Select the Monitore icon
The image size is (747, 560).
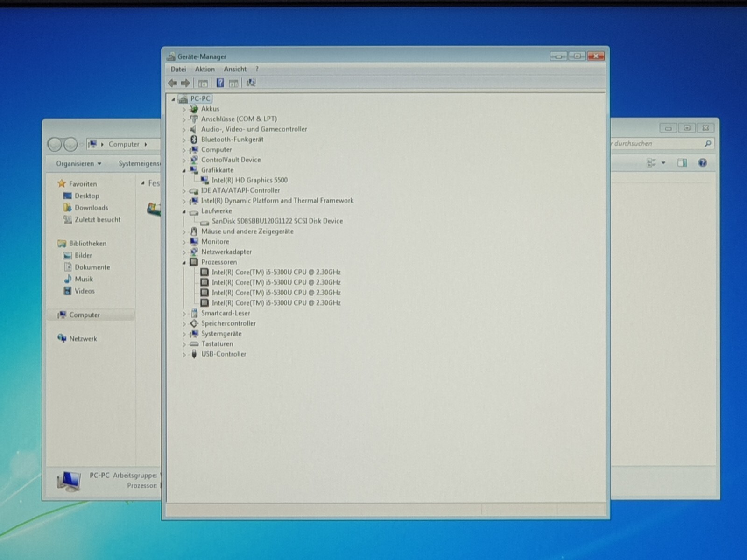click(194, 242)
